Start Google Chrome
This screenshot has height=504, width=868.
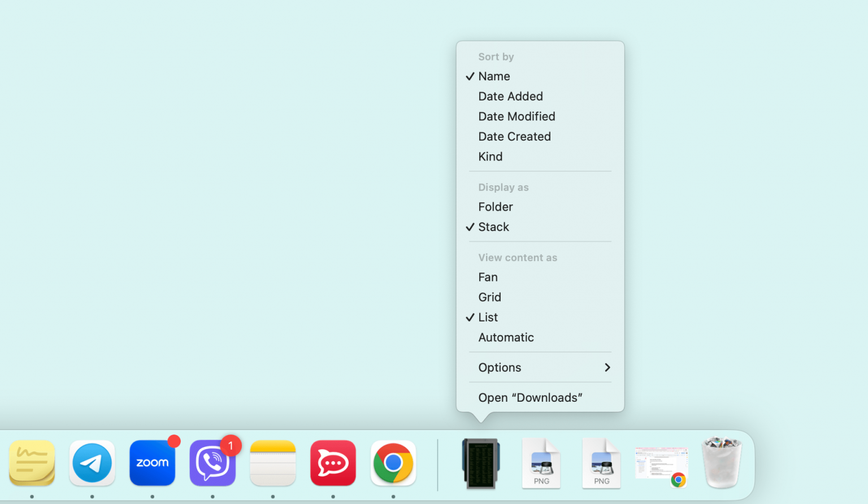(x=393, y=463)
